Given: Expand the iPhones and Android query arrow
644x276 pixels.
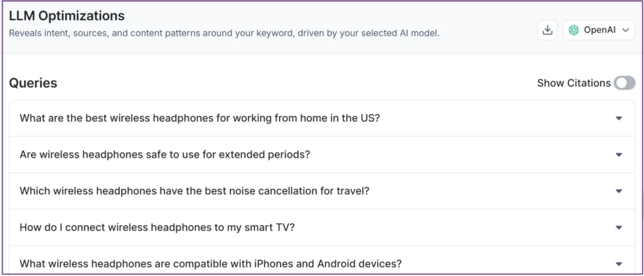Looking at the screenshot, I should (x=619, y=264).
